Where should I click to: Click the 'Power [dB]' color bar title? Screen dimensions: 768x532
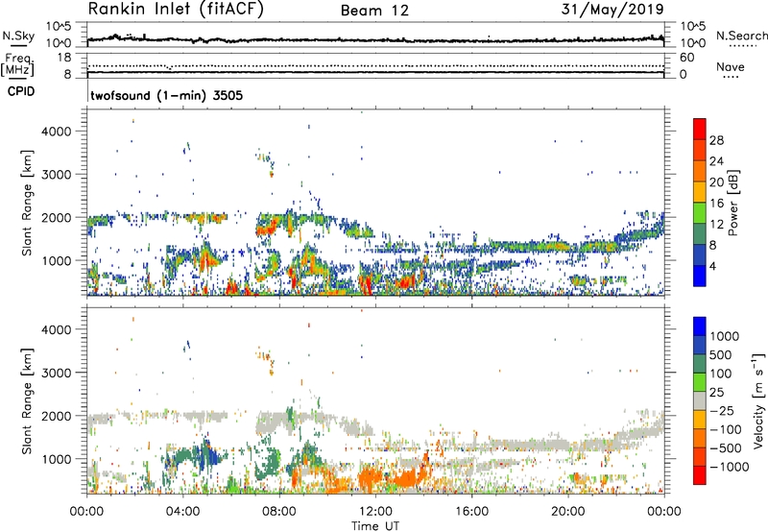coord(732,203)
